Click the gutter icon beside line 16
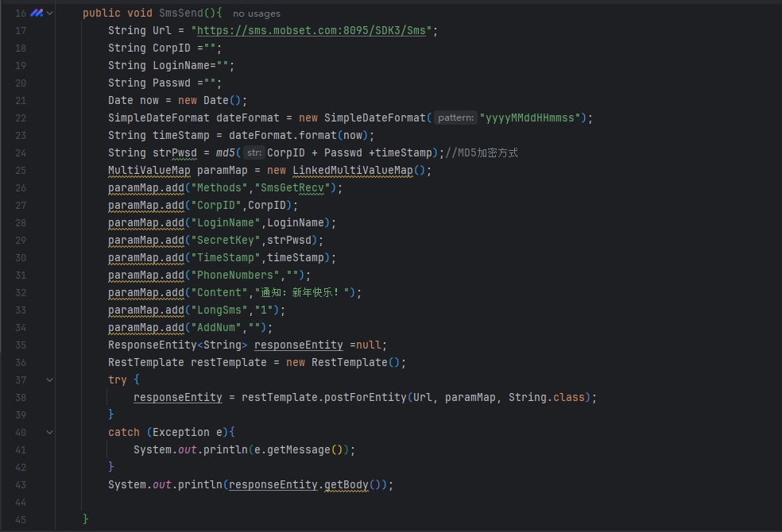 (37, 13)
